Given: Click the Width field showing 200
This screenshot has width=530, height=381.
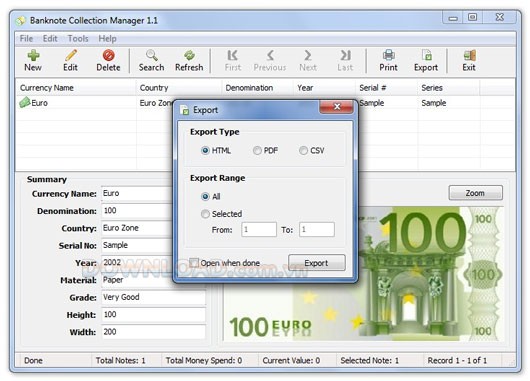Looking at the screenshot, I should coord(153,332).
